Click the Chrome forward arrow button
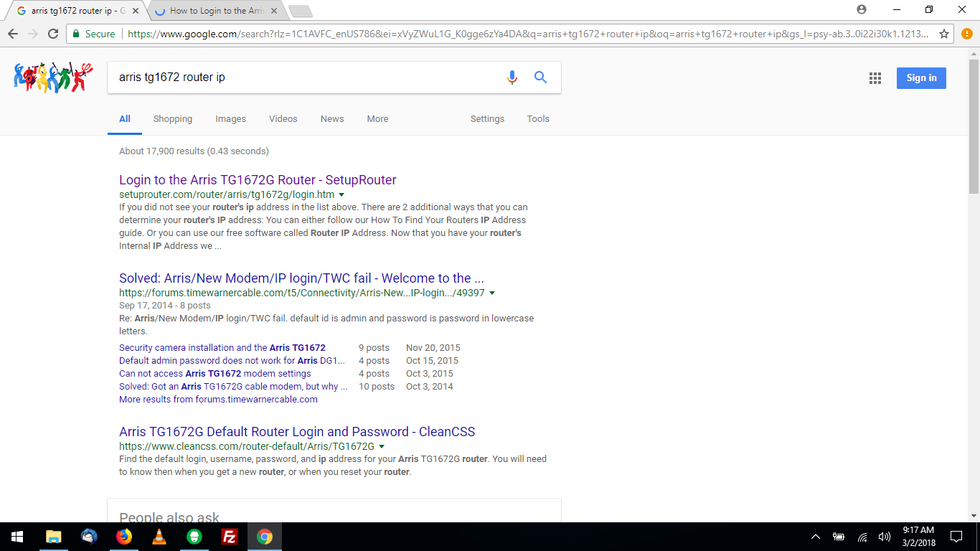Image resolution: width=980 pixels, height=551 pixels. pos(32,34)
